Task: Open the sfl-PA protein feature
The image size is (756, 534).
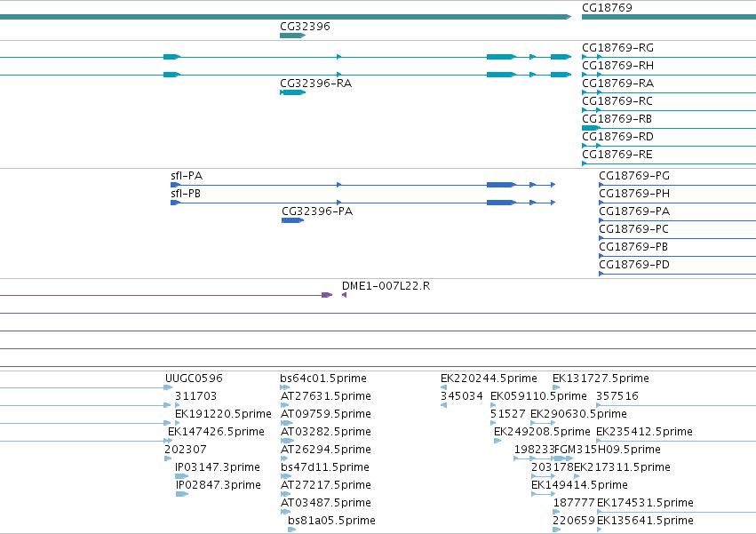Action: [187, 176]
